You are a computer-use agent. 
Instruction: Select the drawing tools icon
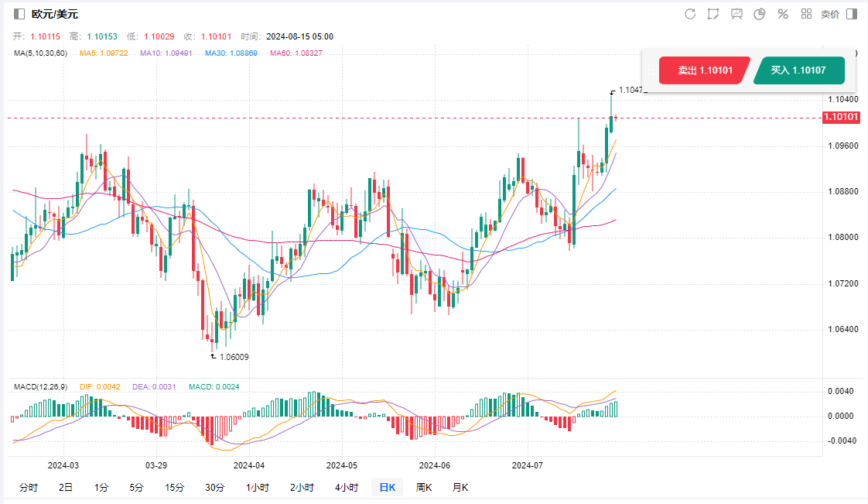pyautogui.click(x=713, y=14)
